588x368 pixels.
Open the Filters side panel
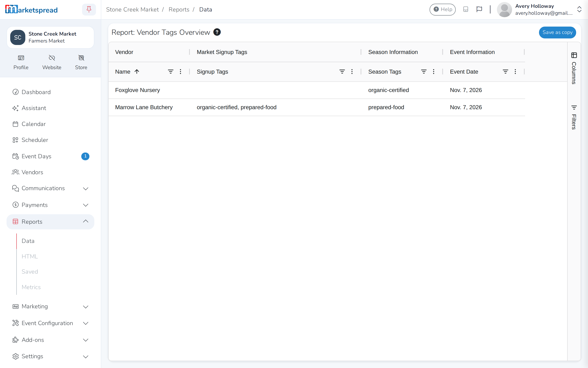574,117
